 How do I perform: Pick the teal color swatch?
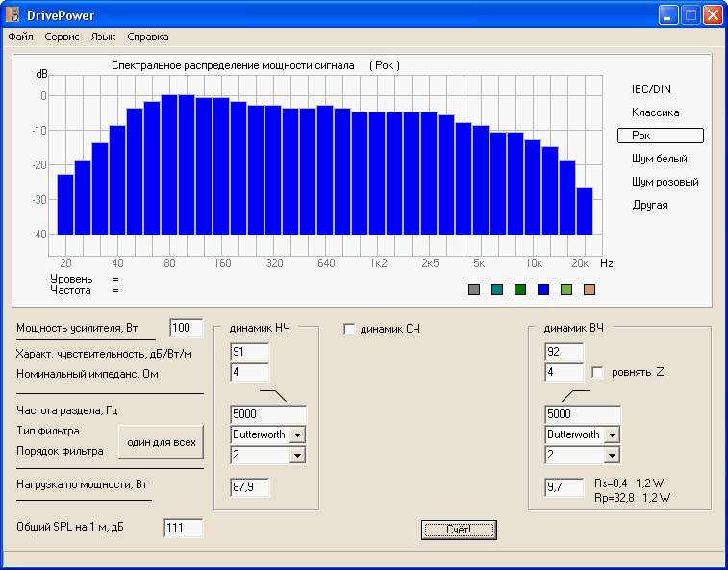pyautogui.click(x=497, y=289)
